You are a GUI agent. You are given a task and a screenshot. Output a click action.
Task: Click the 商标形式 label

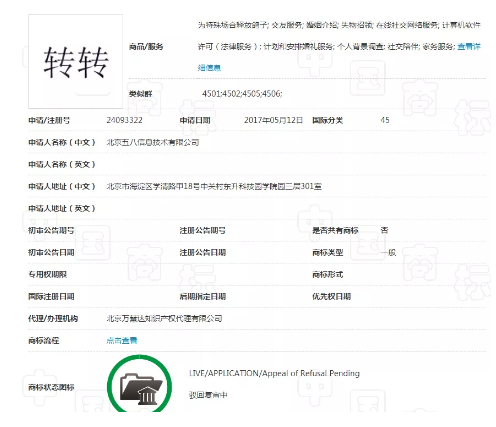point(327,274)
